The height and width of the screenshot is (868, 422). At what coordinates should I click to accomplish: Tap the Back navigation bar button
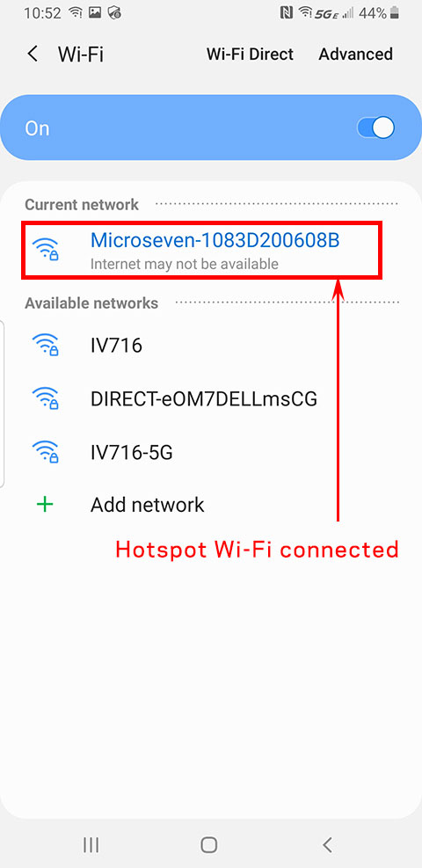pos(327,844)
